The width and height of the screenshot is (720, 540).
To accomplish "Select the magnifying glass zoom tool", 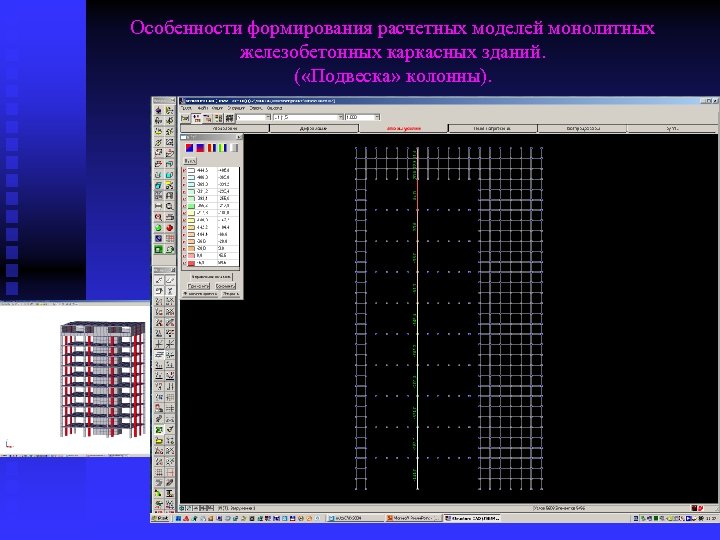I will (x=170, y=207).
